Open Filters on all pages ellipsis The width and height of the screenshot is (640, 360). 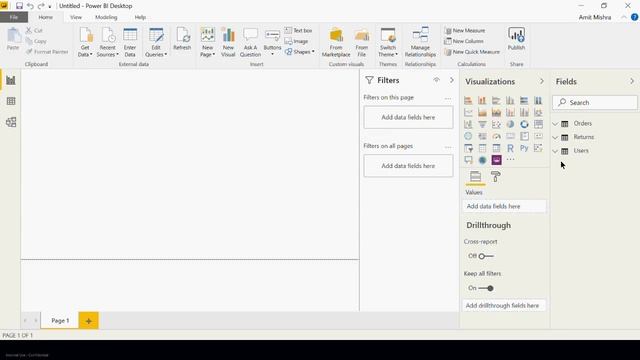(448, 147)
